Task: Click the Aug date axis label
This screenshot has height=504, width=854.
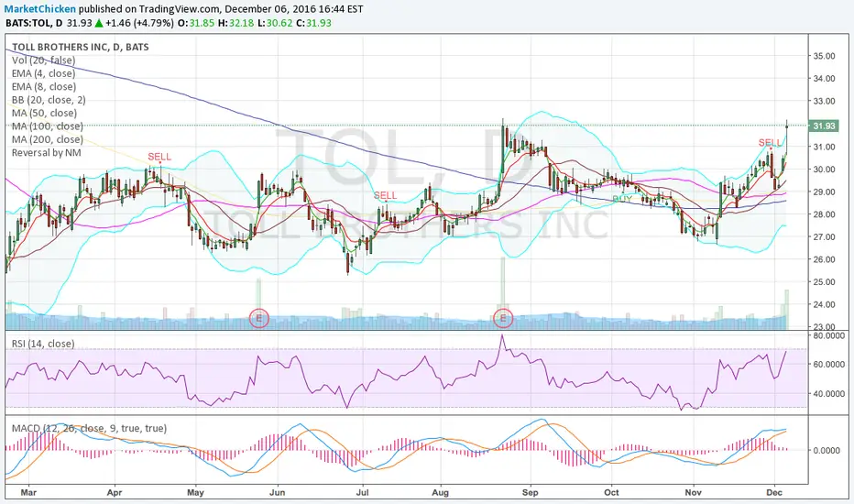Action: point(440,493)
